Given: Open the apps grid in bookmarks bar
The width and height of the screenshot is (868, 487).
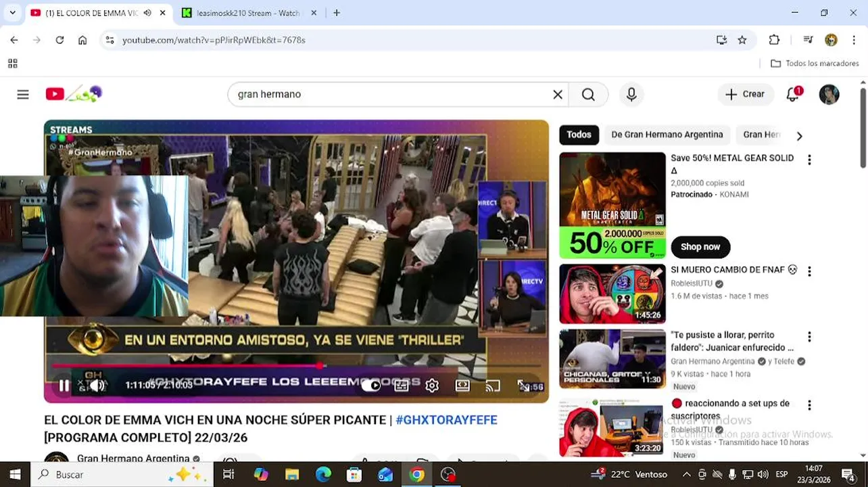Looking at the screenshot, I should point(12,64).
